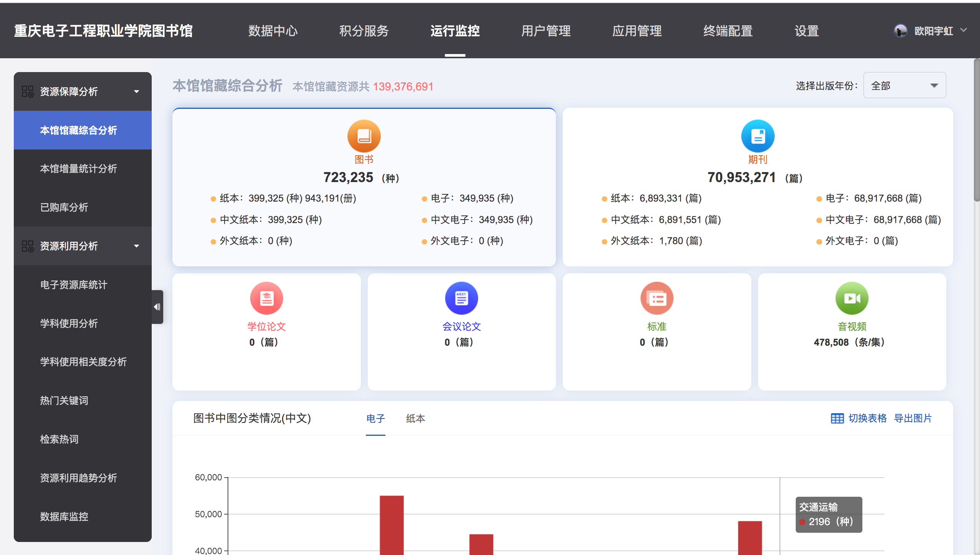Switch chart to 电子 view
Image resolution: width=980 pixels, height=555 pixels.
point(375,419)
